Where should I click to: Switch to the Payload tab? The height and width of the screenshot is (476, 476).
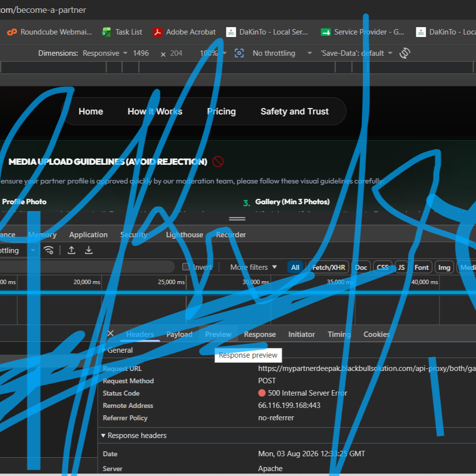pos(179,334)
